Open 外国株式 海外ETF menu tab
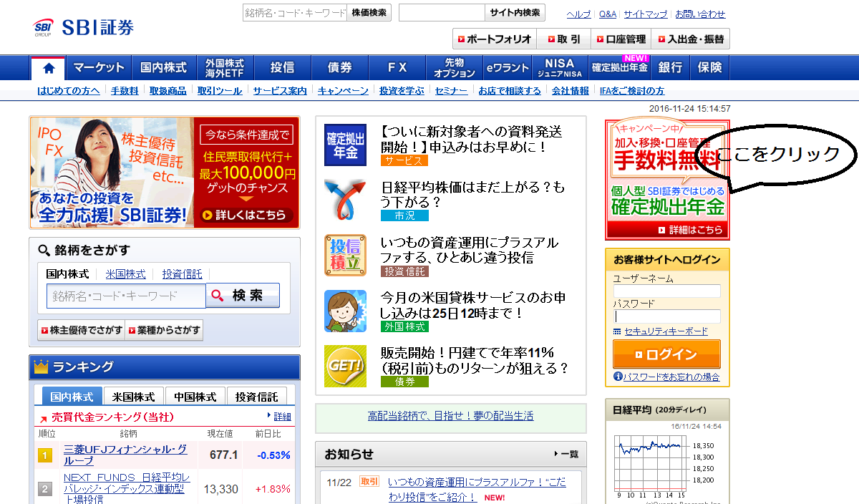This screenshot has height=504, width=859. click(224, 68)
